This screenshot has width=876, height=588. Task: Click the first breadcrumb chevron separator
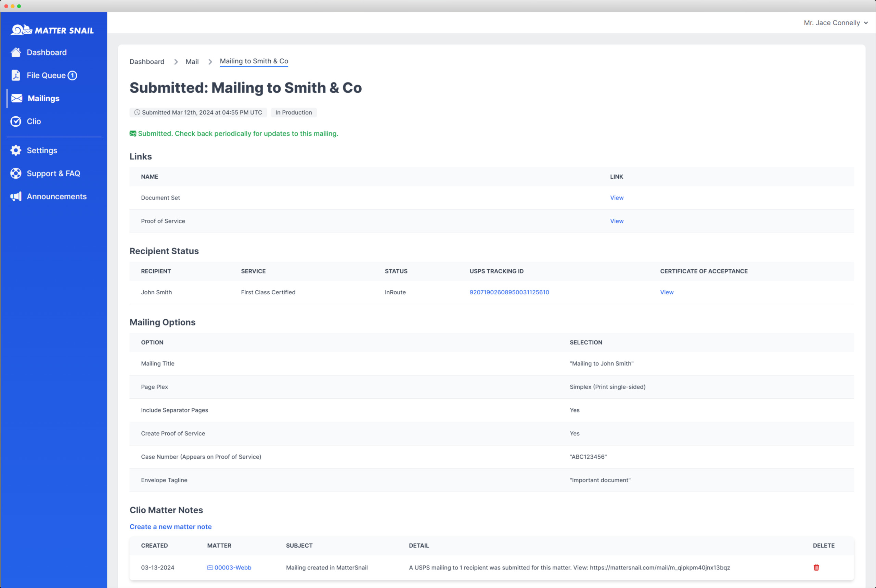point(176,62)
